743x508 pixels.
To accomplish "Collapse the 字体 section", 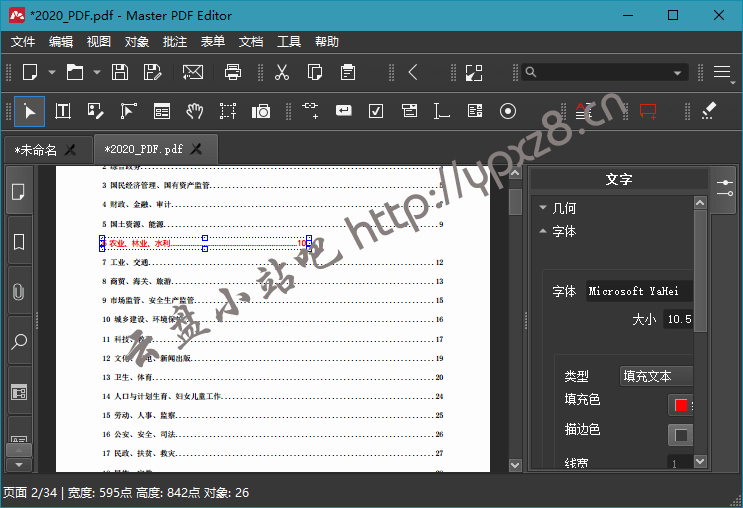I will coord(543,231).
